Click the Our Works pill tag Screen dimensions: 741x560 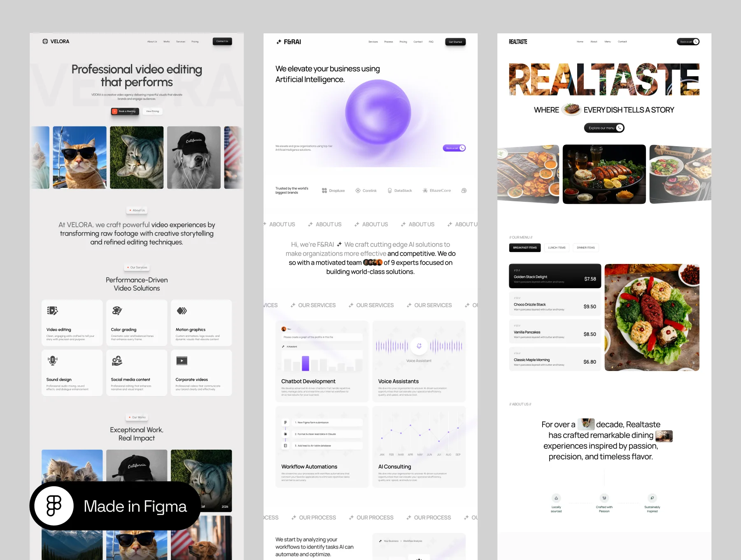tap(137, 418)
